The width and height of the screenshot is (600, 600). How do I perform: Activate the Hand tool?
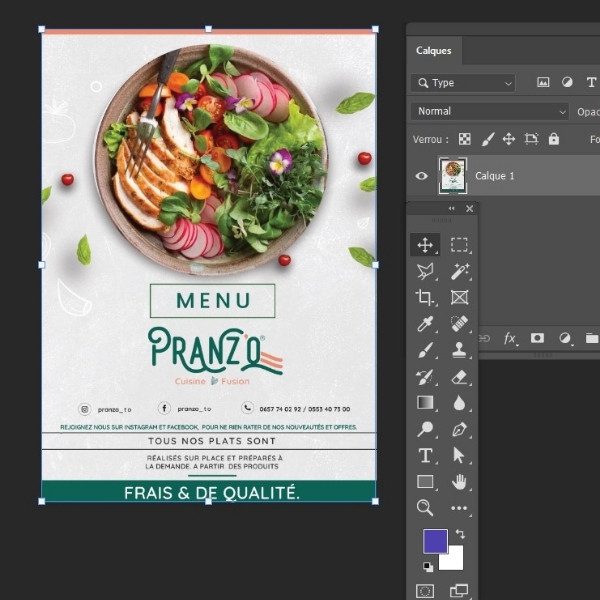coord(459,482)
